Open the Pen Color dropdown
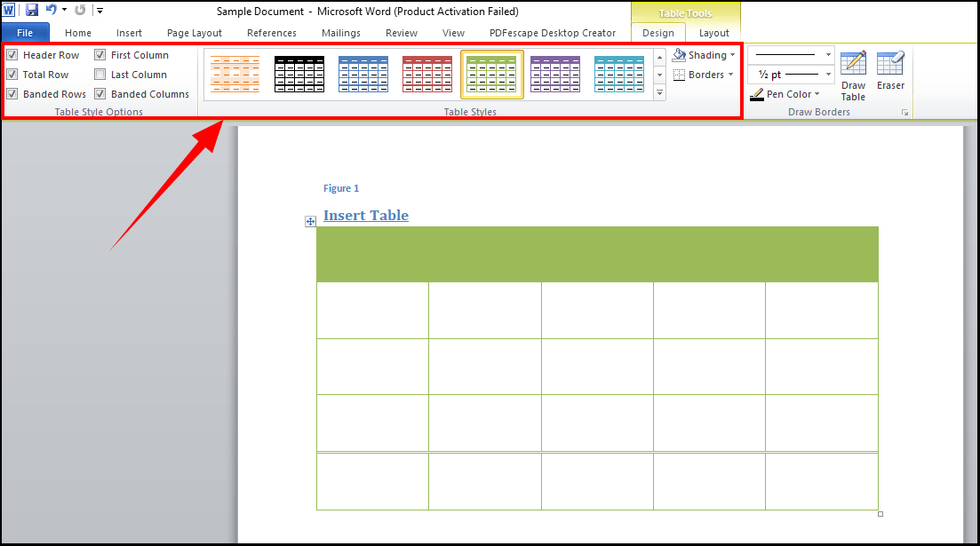 (x=787, y=93)
